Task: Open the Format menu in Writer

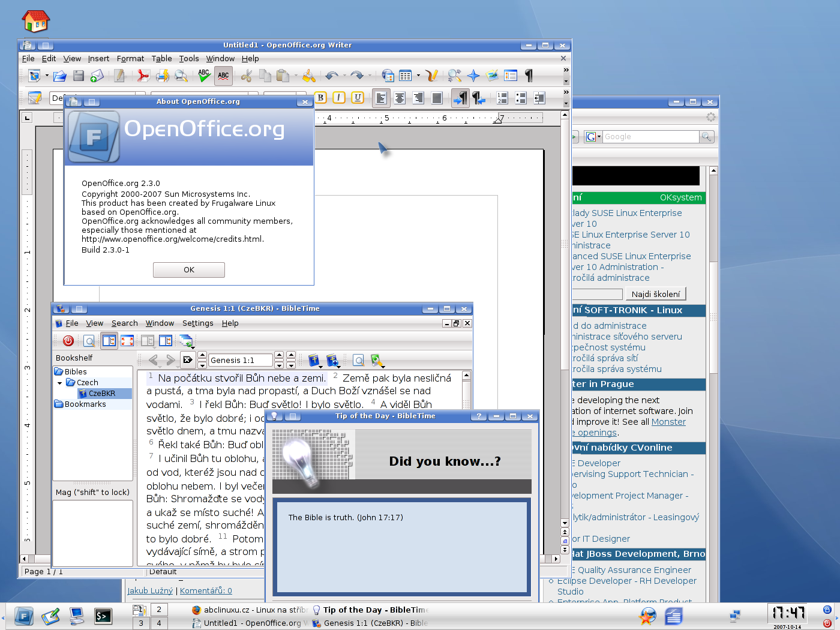Action: click(130, 59)
